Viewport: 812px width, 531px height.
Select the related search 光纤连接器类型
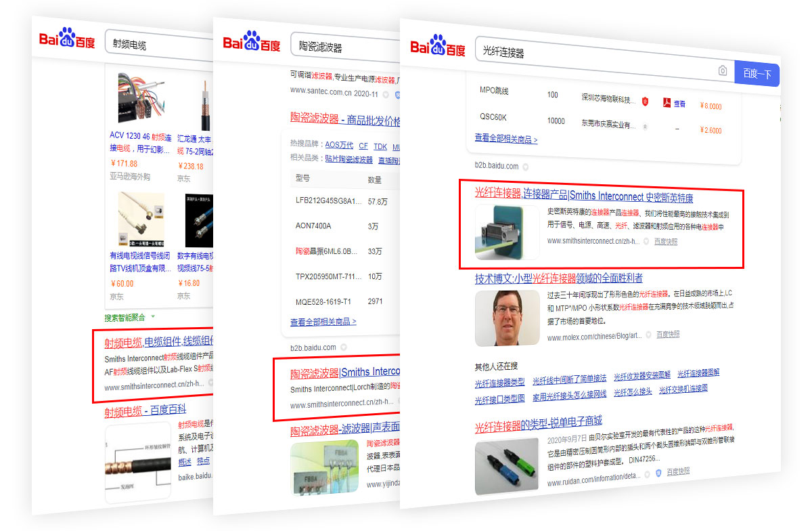coord(499,382)
